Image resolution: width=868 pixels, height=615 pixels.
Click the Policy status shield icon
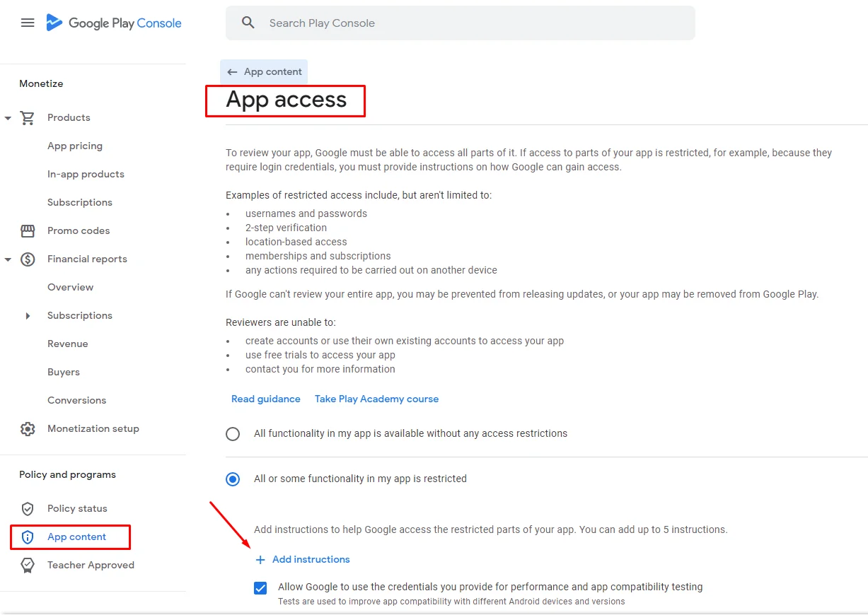point(28,508)
